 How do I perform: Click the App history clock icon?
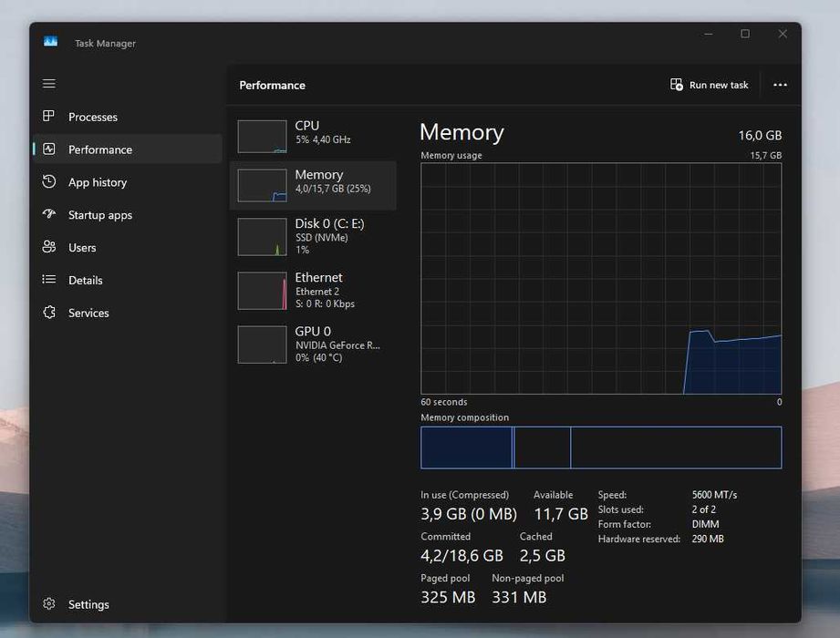pyautogui.click(x=49, y=182)
